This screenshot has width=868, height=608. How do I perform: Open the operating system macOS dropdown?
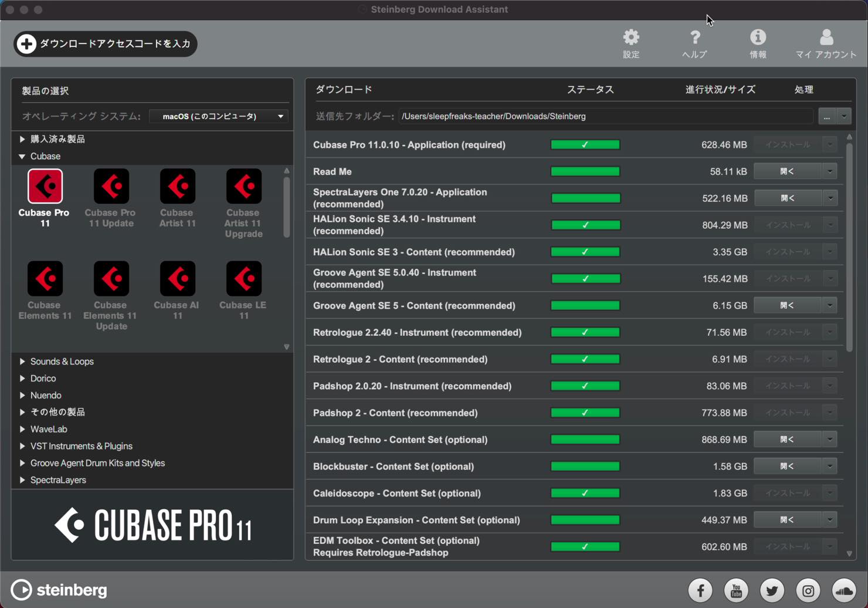click(x=218, y=116)
